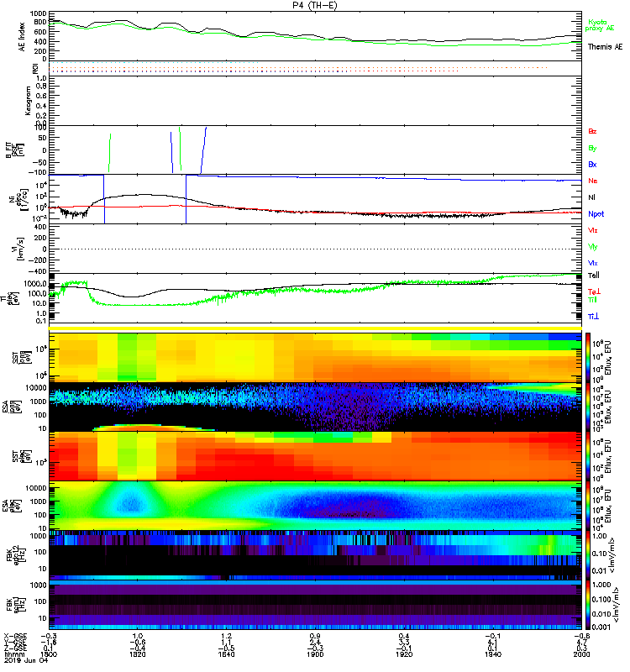630x672 pixels.
Task: Click the red Viz legend label
Action: click(593, 230)
